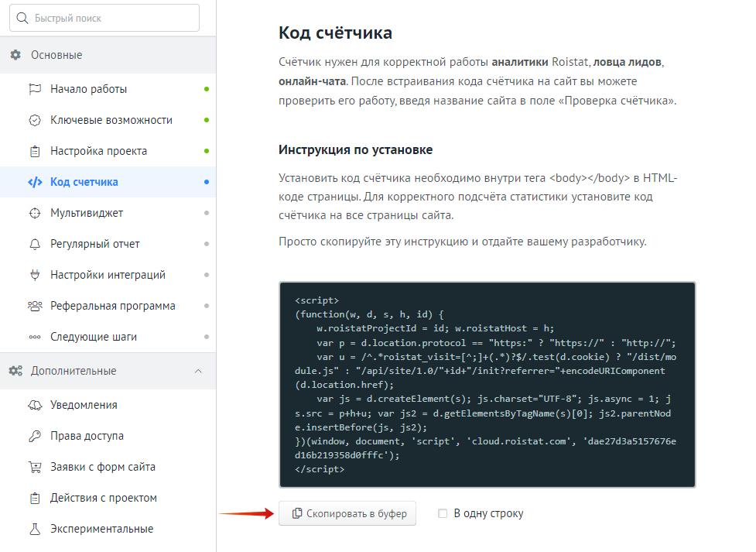Image resolution: width=756 pixels, height=552 pixels.
Task: Enable the В одну строку checkbox
Action: click(x=443, y=513)
